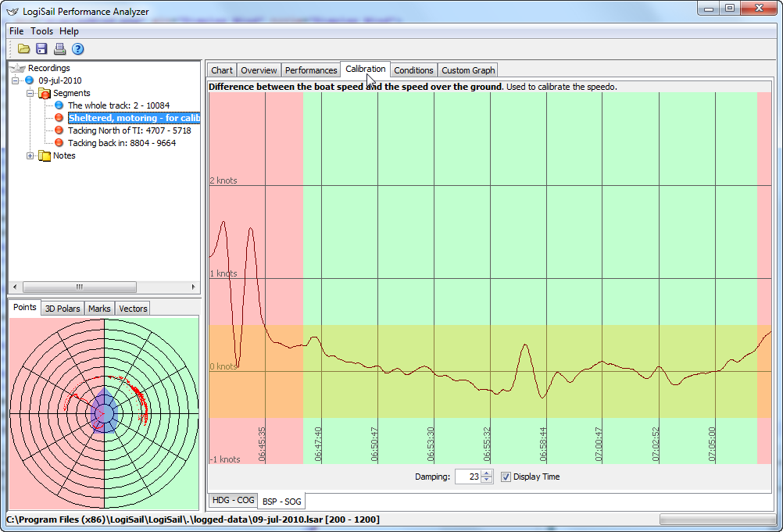Viewport: 783px width, 532px height.
Task: Select the sailboat Recordings root icon
Action: [17, 68]
